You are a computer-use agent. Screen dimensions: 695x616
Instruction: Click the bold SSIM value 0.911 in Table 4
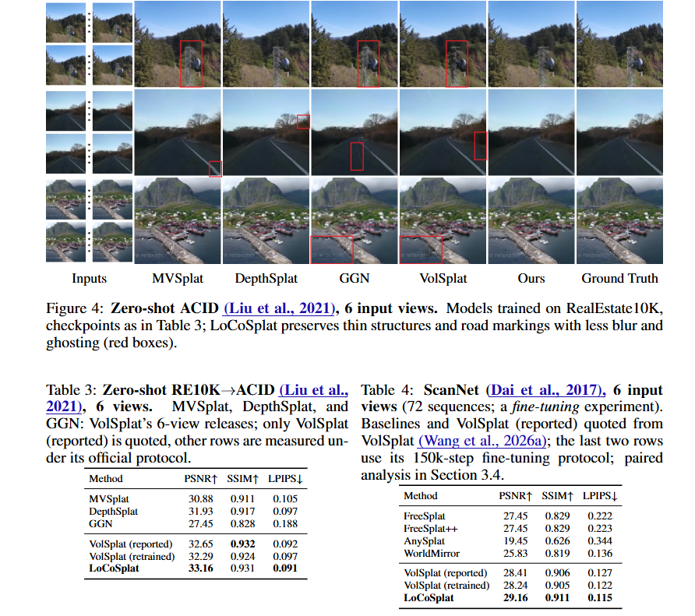point(557,598)
